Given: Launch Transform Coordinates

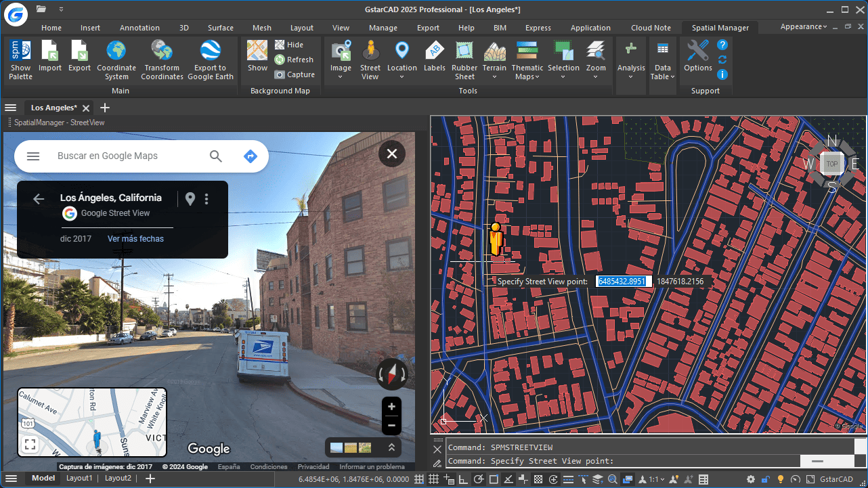Looking at the screenshot, I should coord(162,60).
